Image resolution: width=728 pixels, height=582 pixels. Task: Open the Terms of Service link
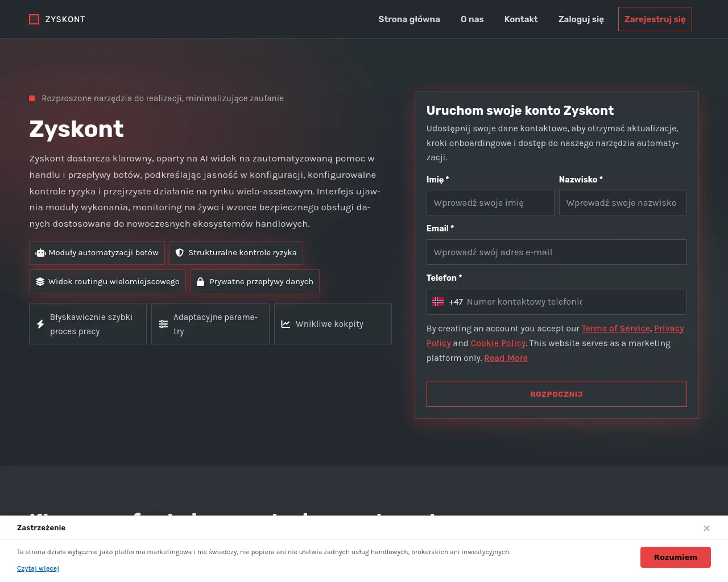click(x=615, y=329)
